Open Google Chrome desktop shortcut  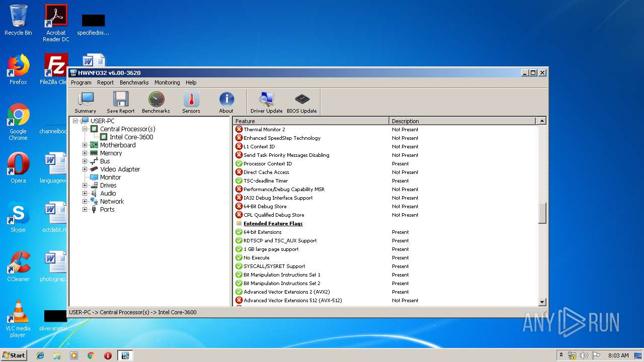click(18, 122)
